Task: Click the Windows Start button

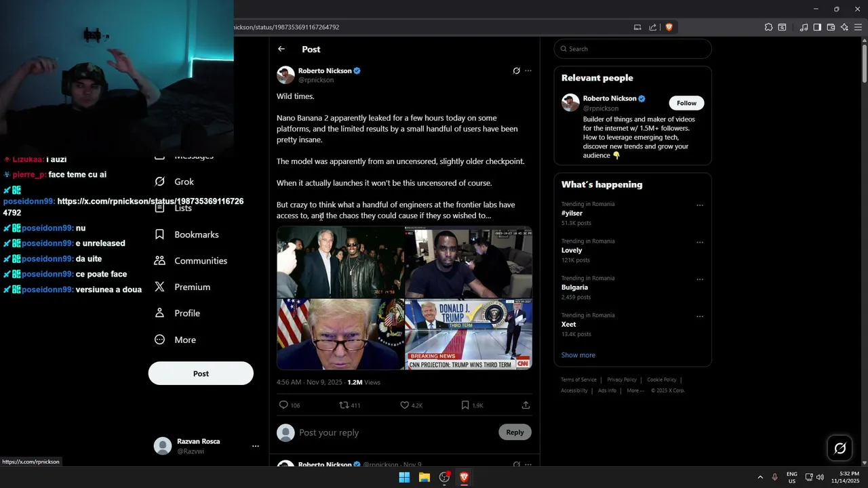Action: pos(404,477)
